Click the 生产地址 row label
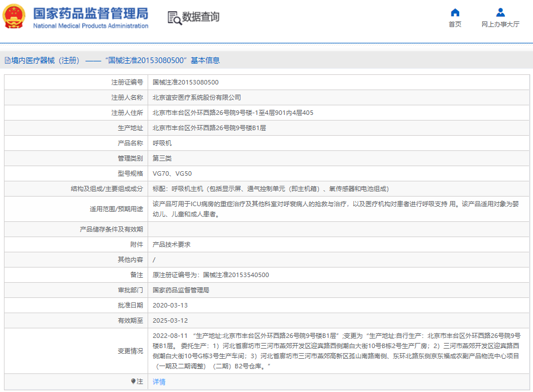The height and width of the screenshot is (392, 533). point(130,128)
